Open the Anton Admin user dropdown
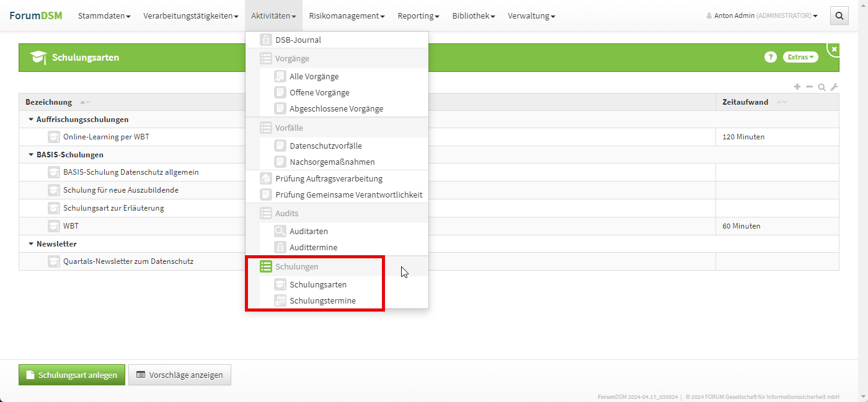This screenshot has height=402, width=868. (x=763, y=15)
